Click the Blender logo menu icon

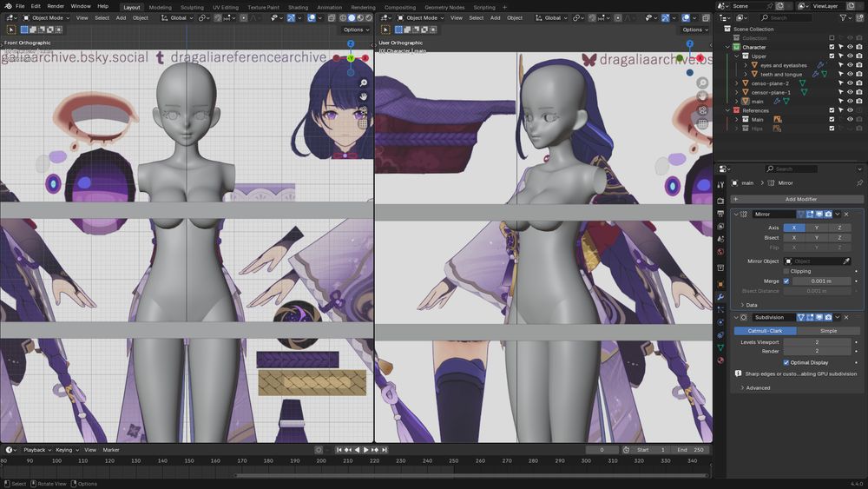tap(8, 6)
